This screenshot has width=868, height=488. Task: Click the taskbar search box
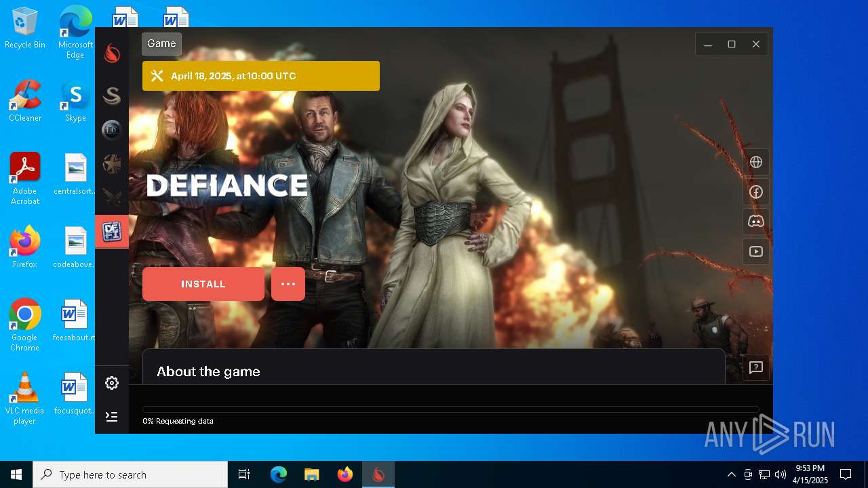click(x=130, y=474)
